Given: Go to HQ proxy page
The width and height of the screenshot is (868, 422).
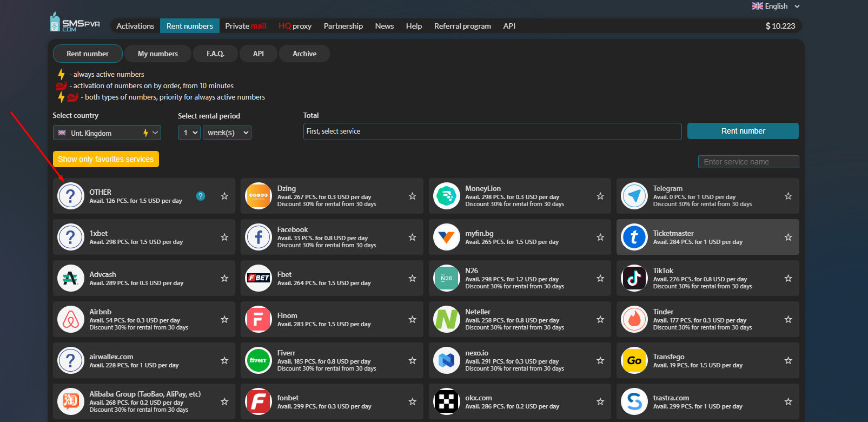Looking at the screenshot, I should [295, 26].
